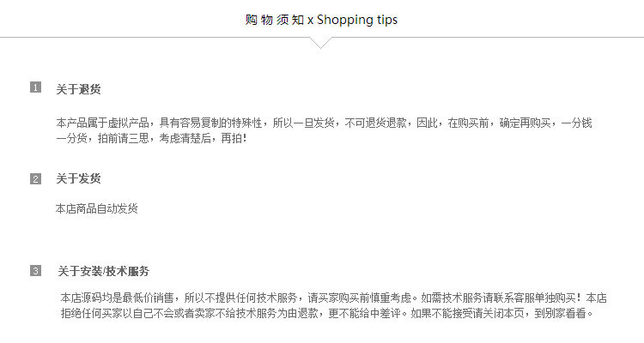Click the 本店商品自动发货 text
The image size is (644, 343).
click(x=96, y=208)
